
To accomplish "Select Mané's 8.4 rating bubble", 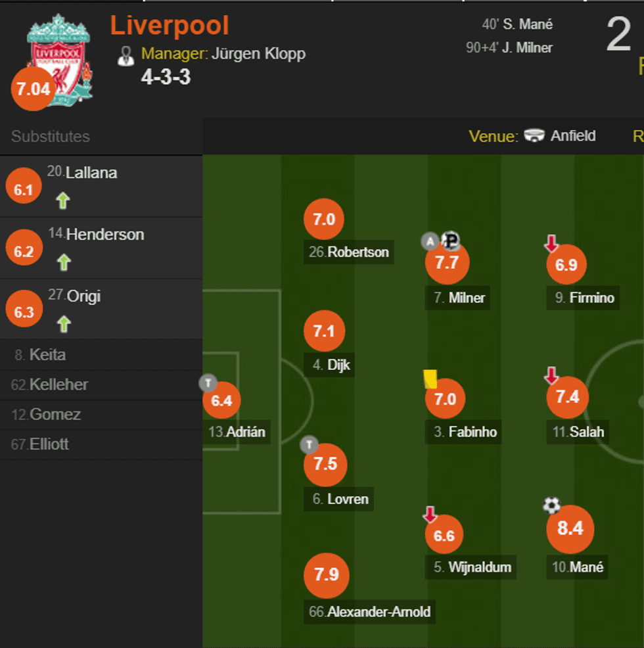I will coord(570,528).
